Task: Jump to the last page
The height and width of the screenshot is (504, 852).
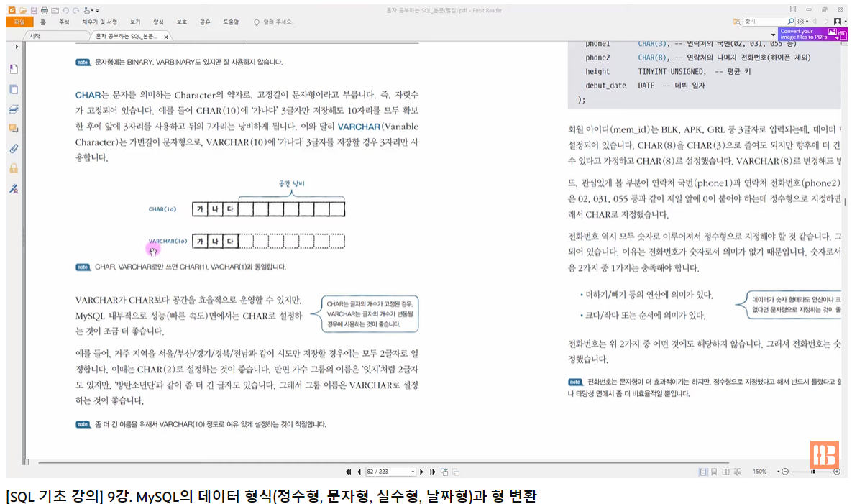Action: coord(433,472)
